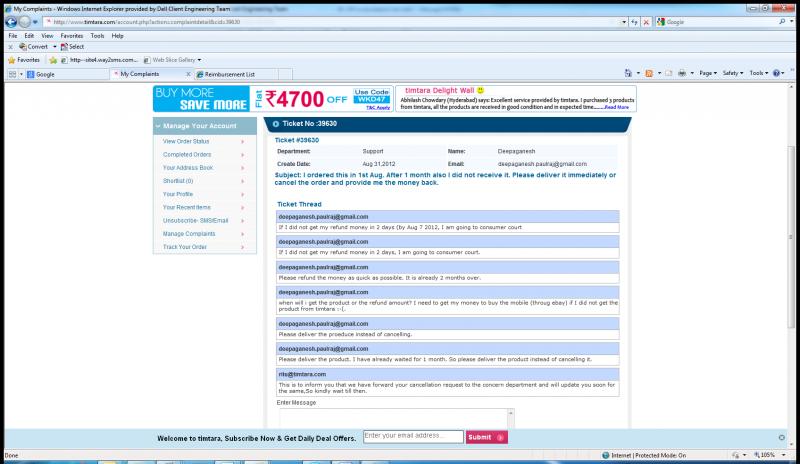The image size is (800, 464).
Task: Click the Add to Favorites bar star icon
Action: 53,60
